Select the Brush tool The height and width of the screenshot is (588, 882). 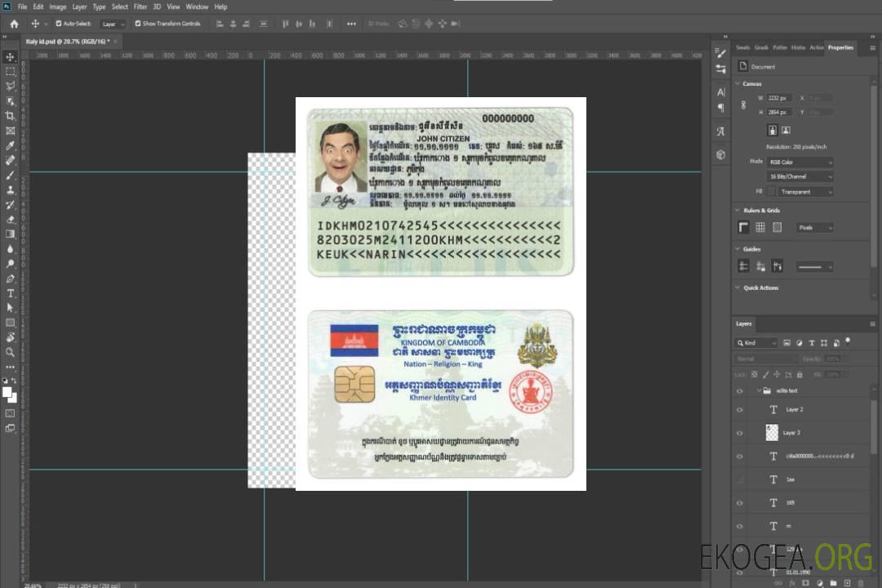[10, 175]
